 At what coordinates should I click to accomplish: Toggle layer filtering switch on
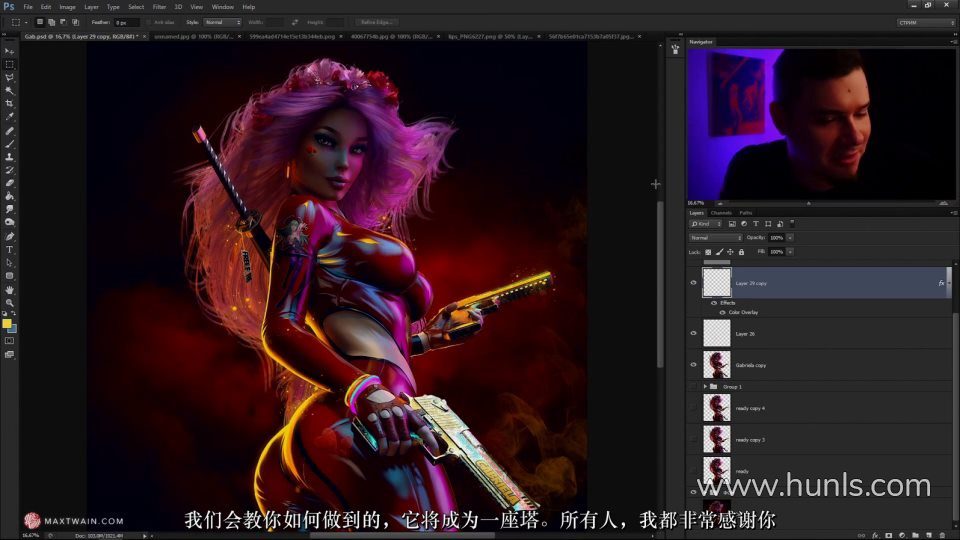pos(792,223)
